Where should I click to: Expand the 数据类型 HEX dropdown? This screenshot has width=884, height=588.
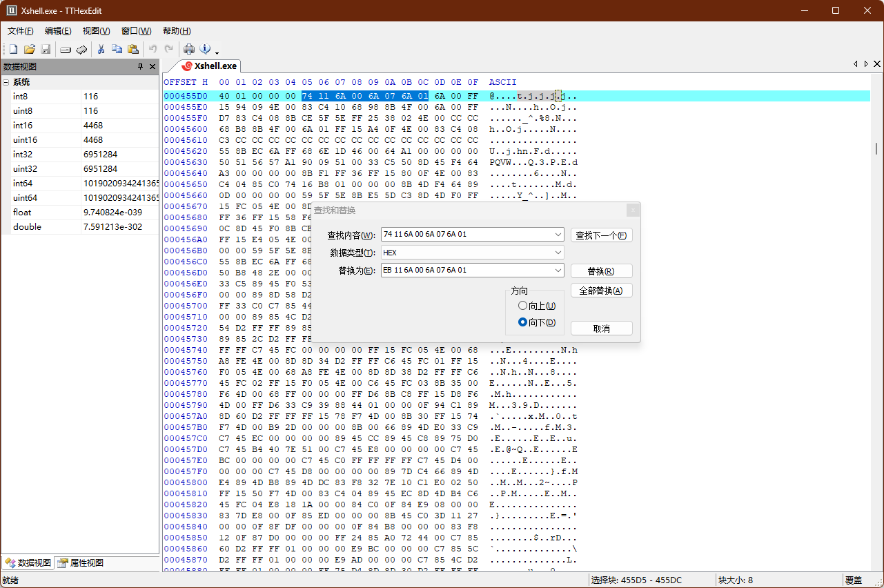(x=558, y=253)
